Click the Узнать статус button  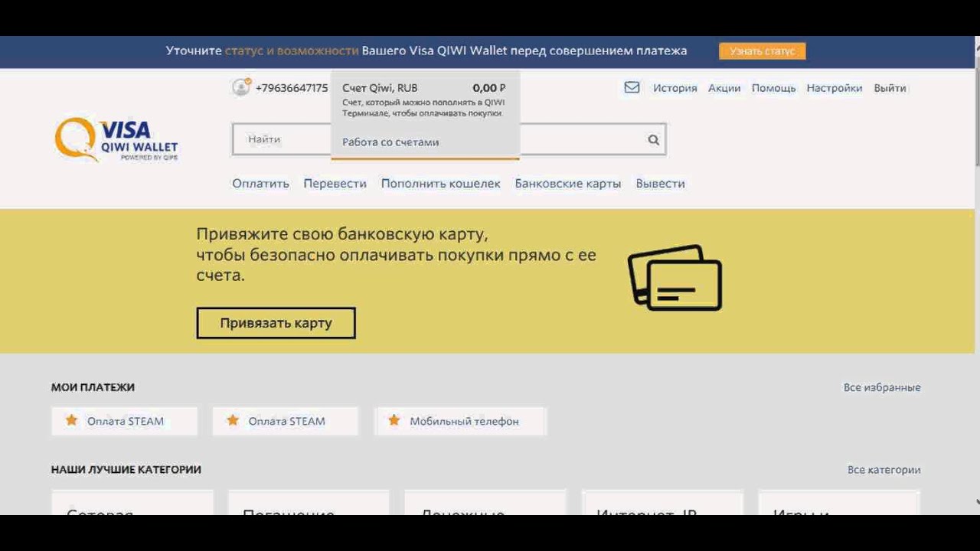(x=762, y=51)
